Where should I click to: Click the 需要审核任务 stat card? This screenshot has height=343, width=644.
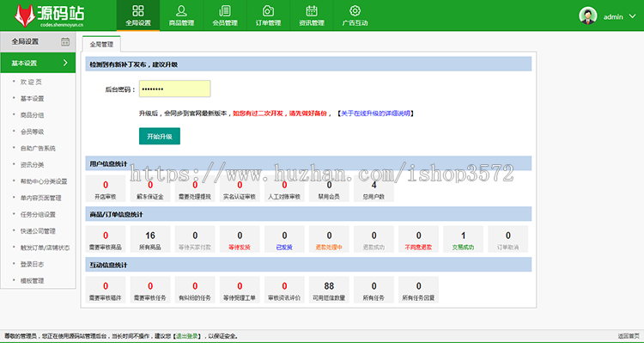(150, 290)
